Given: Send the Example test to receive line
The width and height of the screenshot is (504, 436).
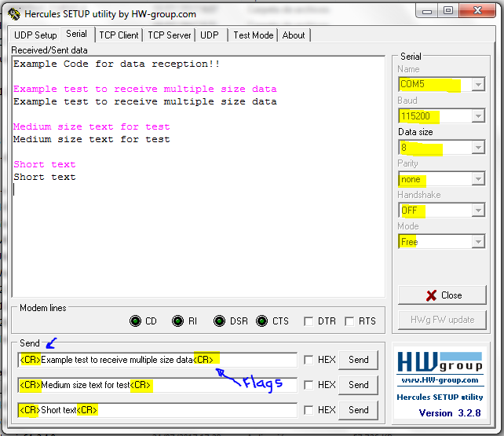Looking at the screenshot, I should click(359, 360).
